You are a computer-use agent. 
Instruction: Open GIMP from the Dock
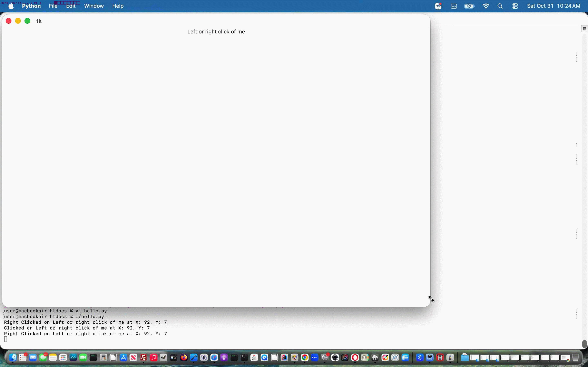point(164,357)
